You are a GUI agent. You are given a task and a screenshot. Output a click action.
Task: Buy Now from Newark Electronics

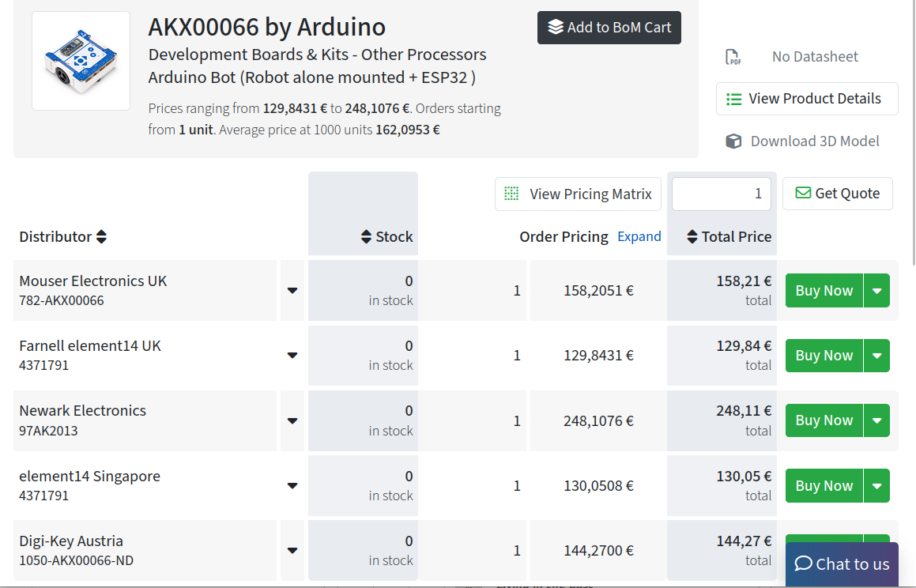824,420
